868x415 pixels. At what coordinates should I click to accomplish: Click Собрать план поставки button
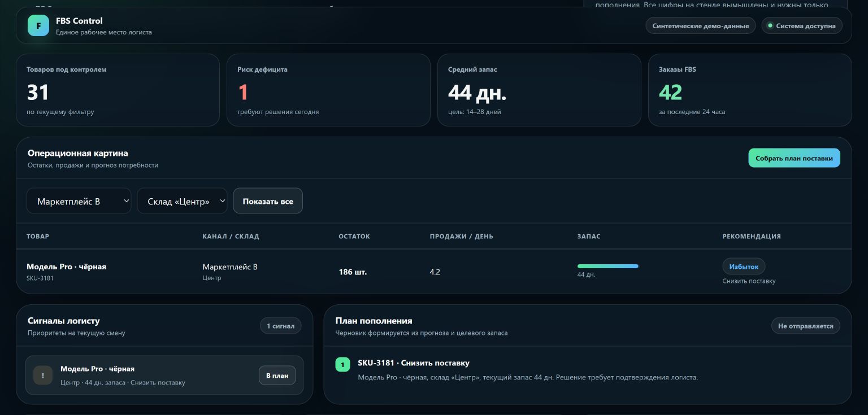[794, 158]
